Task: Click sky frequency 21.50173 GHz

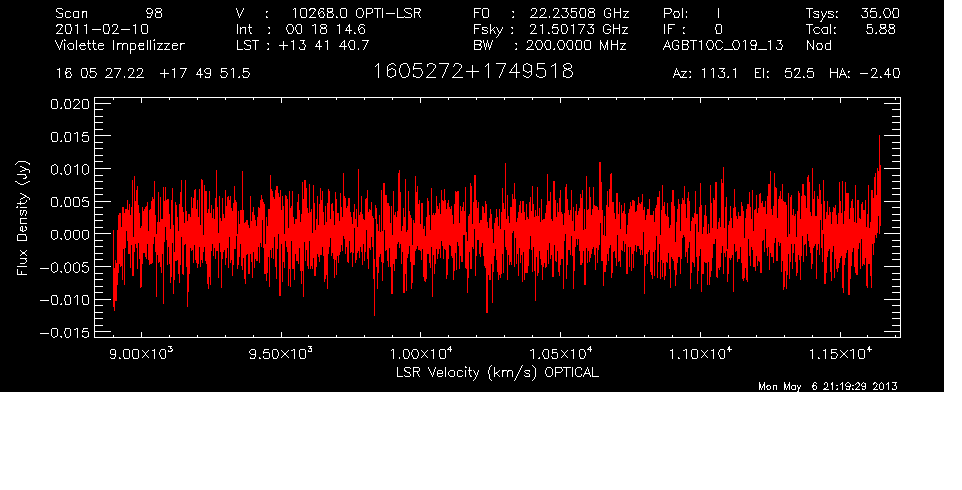Action: tap(579, 29)
